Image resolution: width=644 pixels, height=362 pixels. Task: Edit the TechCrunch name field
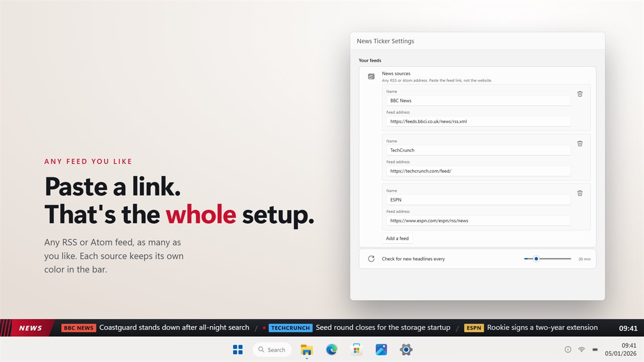(x=478, y=150)
